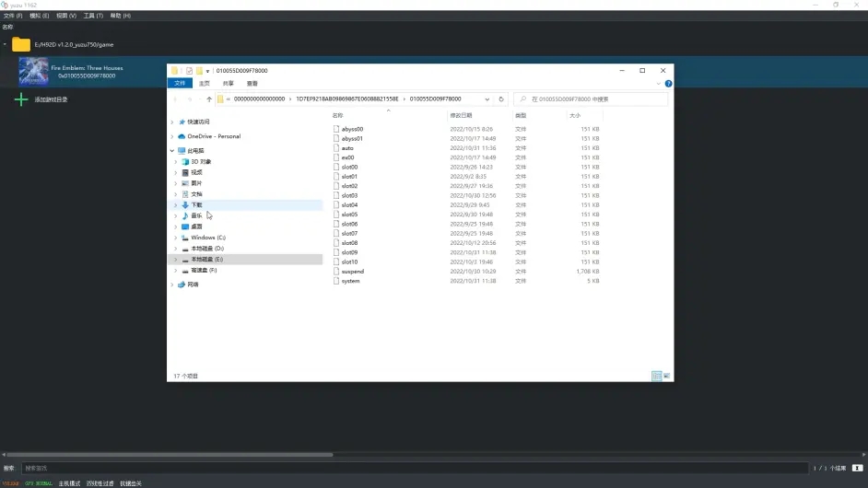
Task: Expand the Windows (C:) drive node
Action: click(176, 238)
